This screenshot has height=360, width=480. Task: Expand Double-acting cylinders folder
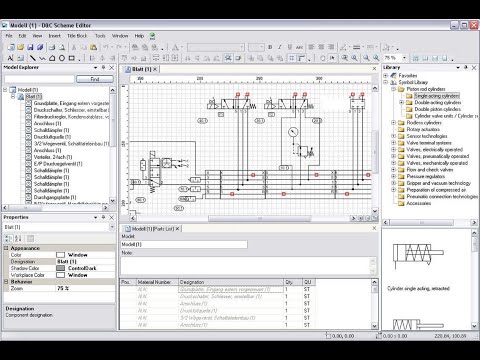point(402,102)
